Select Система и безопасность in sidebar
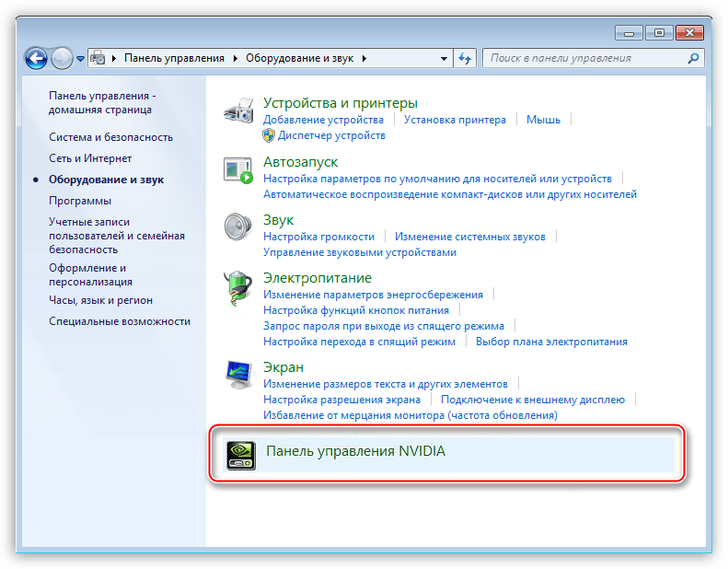This screenshot has width=728, height=569. pyautogui.click(x=111, y=137)
